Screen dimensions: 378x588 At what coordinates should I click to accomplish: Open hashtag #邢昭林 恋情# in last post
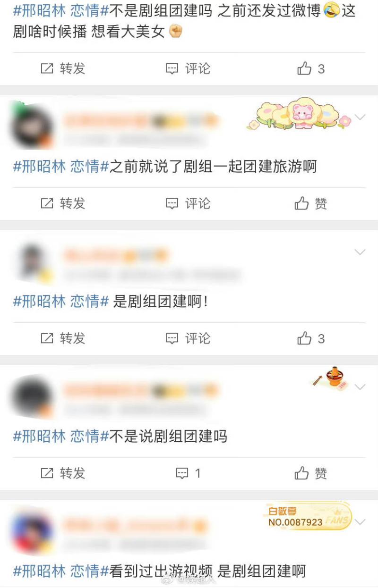(x=61, y=571)
